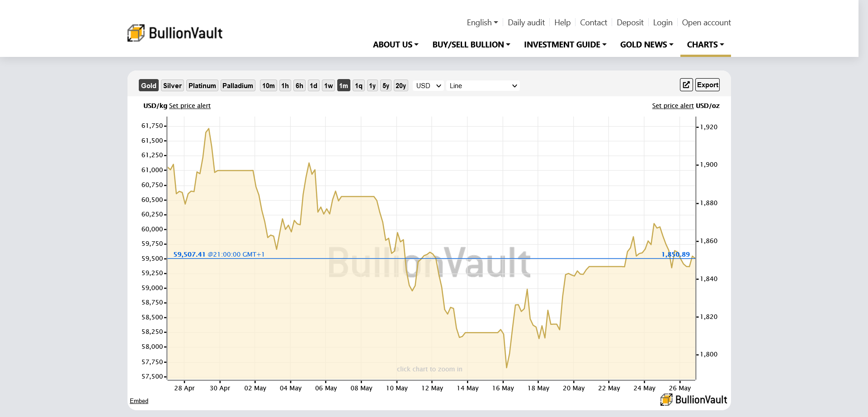Open the Line chart type dropdown

(x=482, y=86)
